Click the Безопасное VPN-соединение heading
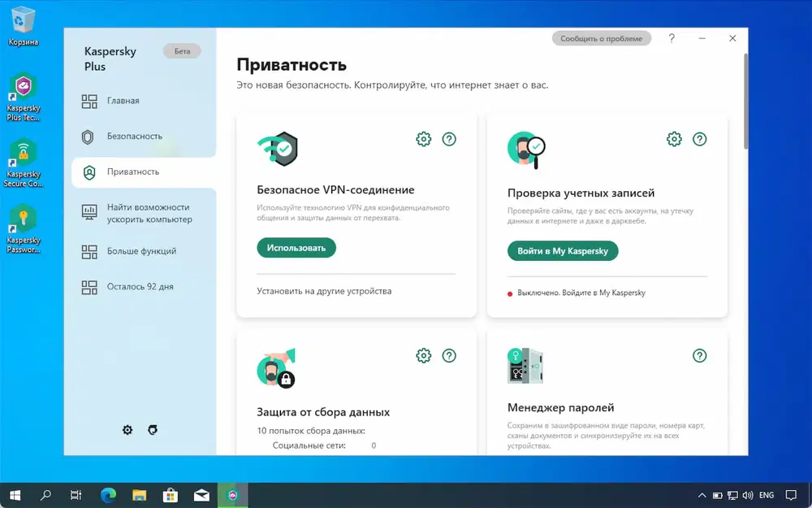The height and width of the screenshot is (508, 812). coord(335,189)
